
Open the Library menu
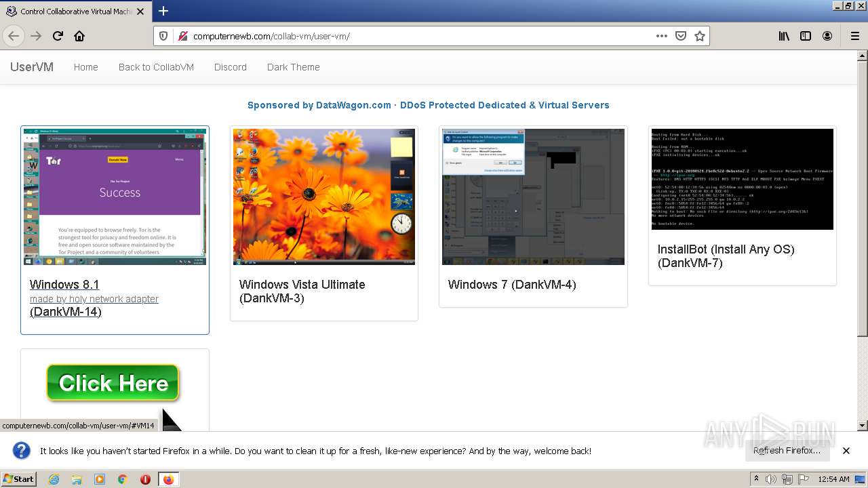(x=784, y=36)
